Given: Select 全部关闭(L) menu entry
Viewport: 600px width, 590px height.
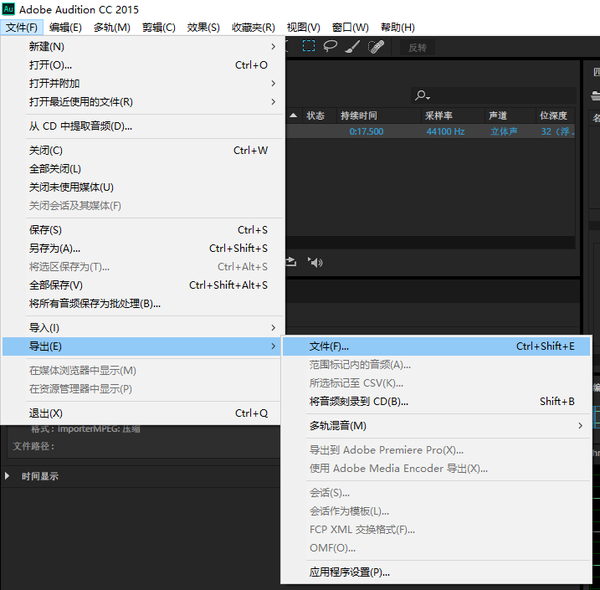Looking at the screenshot, I should pyautogui.click(x=142, y=169).
